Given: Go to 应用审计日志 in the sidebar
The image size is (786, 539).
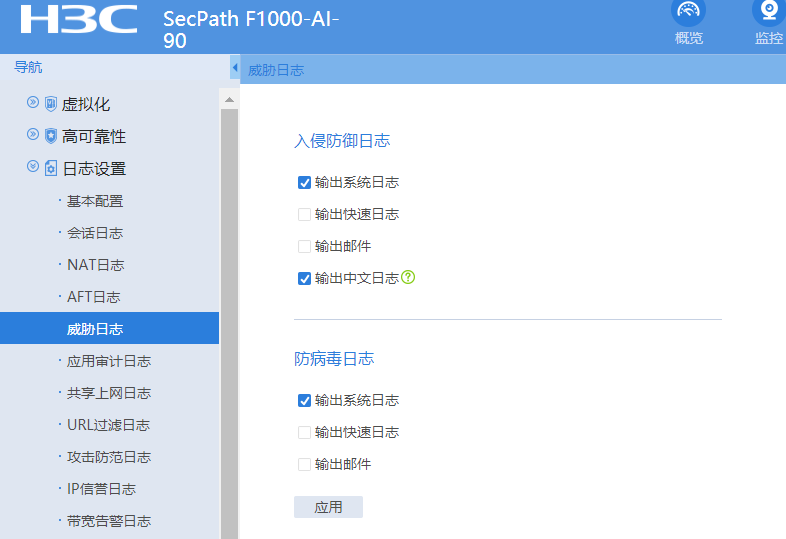Looking at the screenshot, I should [x=108, y=361].
